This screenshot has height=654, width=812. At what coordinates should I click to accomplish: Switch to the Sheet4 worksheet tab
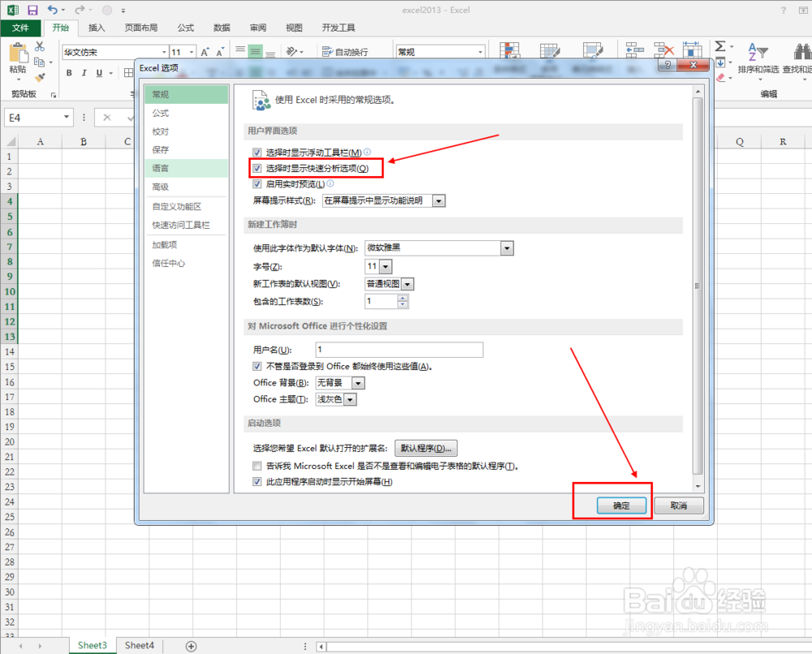pyautogui.click(x=140, y=646)
